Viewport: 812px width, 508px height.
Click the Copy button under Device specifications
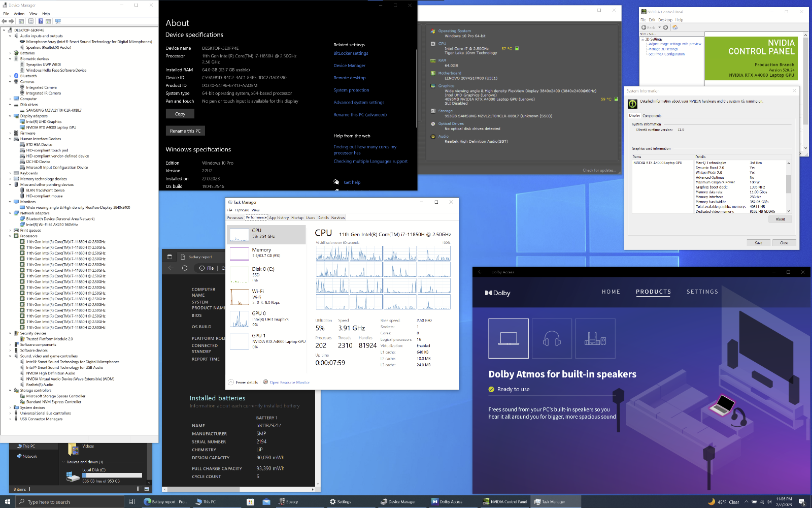pyautogui.click(x=180, y=114)
